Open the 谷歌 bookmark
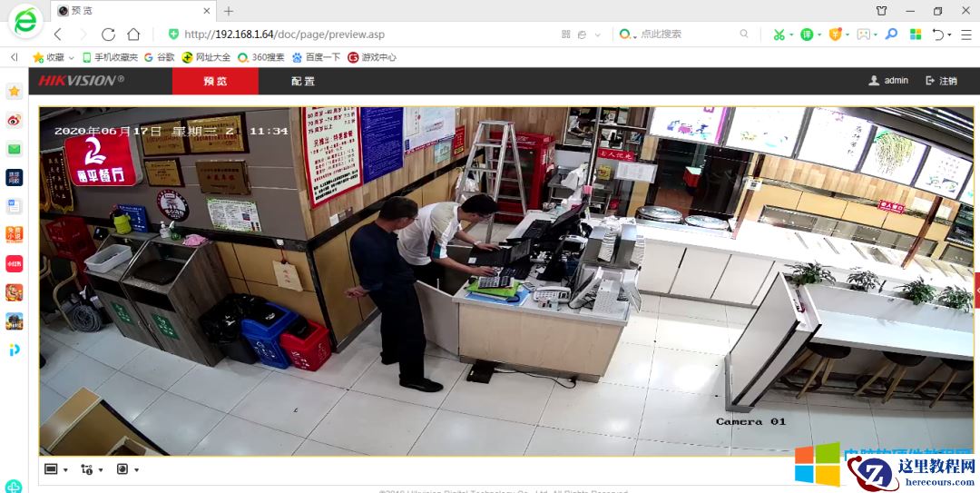The height and width of the screenshot is (493, 980). (160, 57)
